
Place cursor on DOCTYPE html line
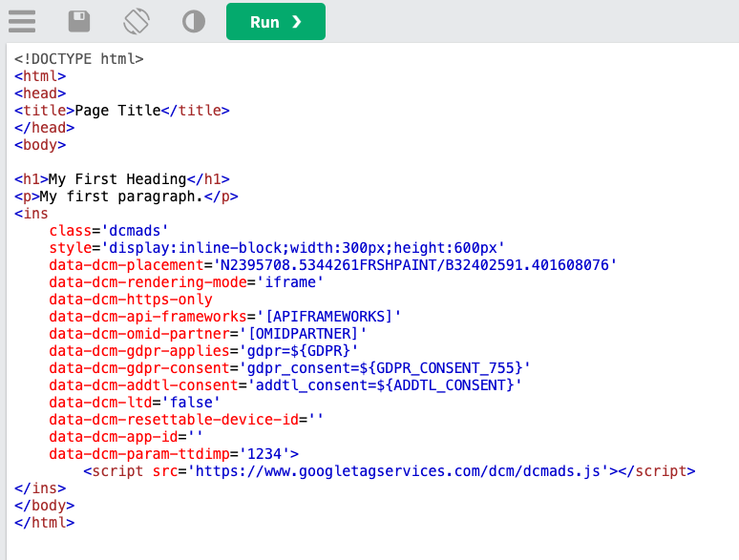78,59
